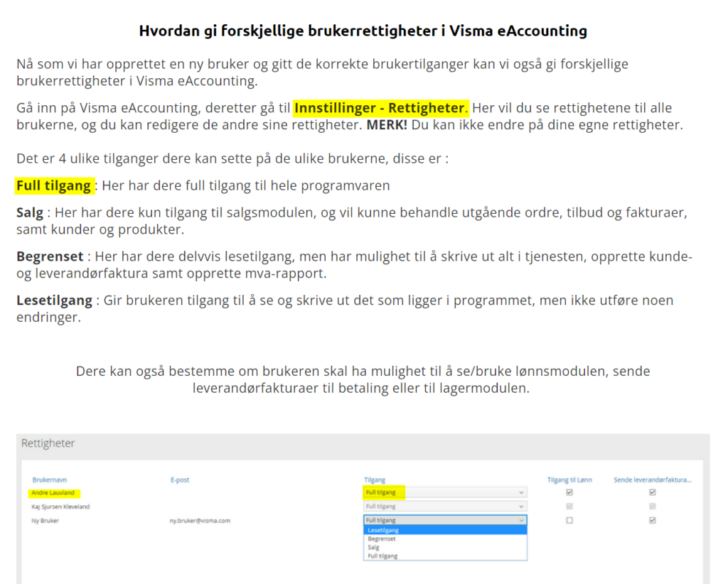Select Full tilgang at the list bottom
This screenshot has width=728, height=584.
[x=382, y=556]
